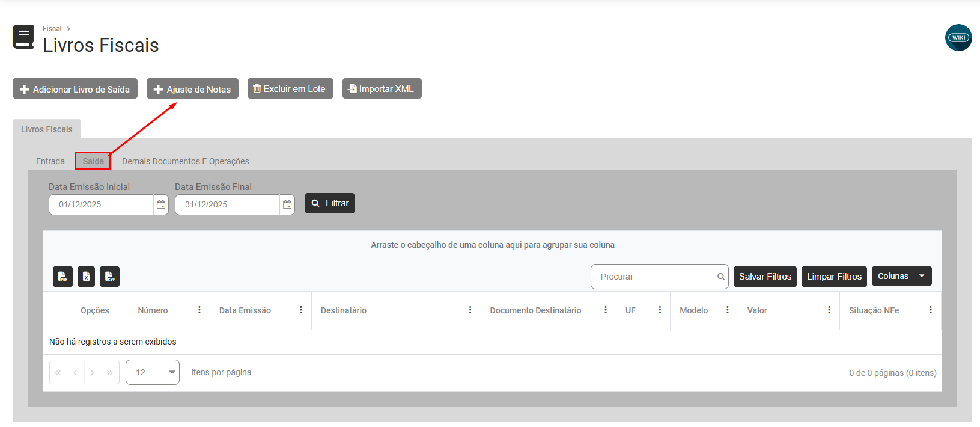The height and width of the screenshot is (427, 980).
Task: Click into the Procurar search field
Action: tap(653, 277)
